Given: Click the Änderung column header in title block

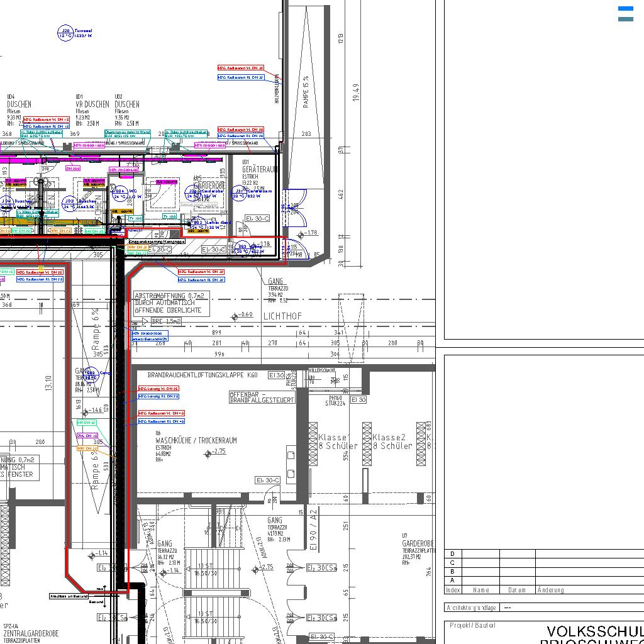Looking at the screenshot, I should 550,590.
